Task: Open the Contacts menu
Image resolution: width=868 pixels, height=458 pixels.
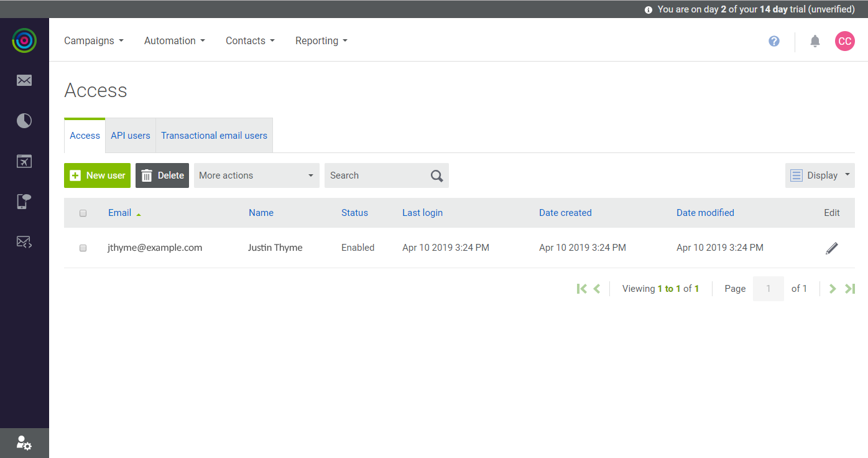Action: [x=250, y=41]
